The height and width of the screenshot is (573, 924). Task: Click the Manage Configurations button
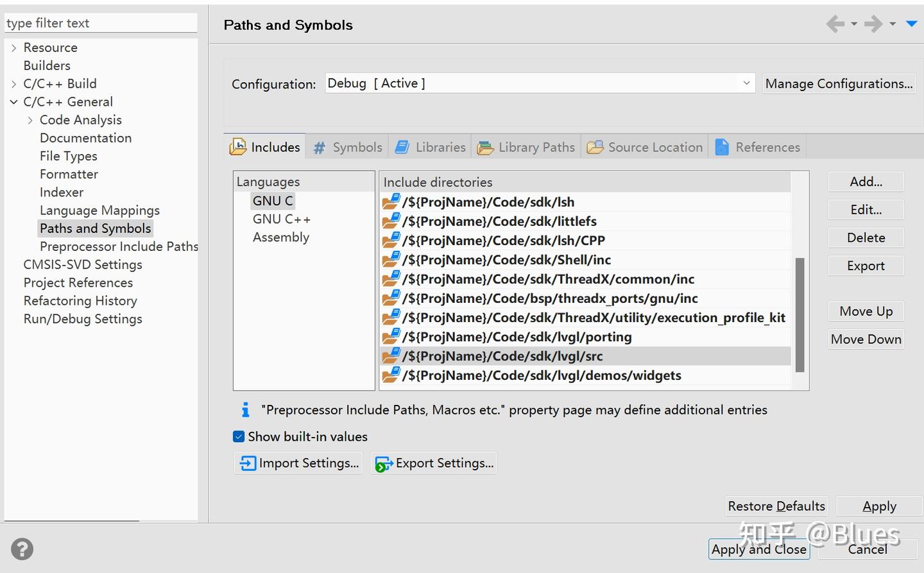839,84
